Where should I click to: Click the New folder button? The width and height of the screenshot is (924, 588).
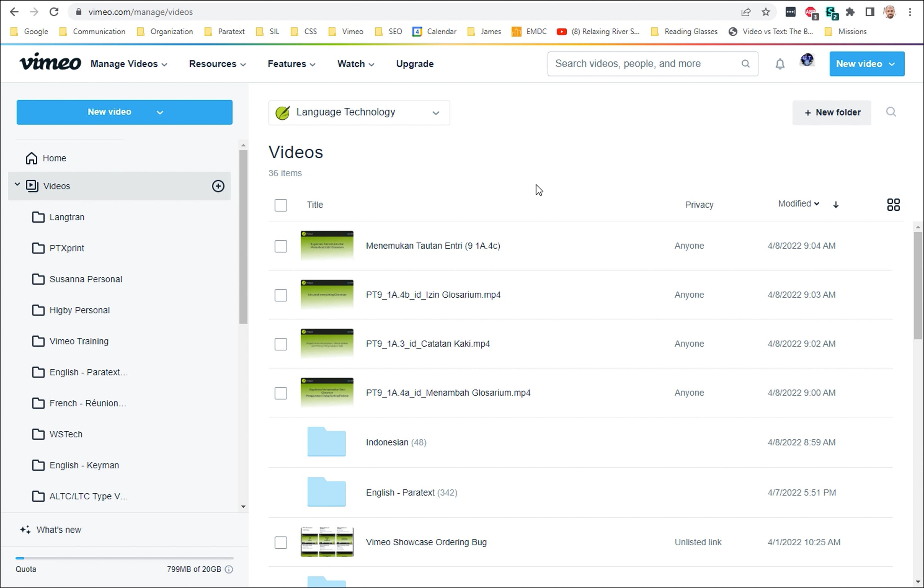[832, 112]
